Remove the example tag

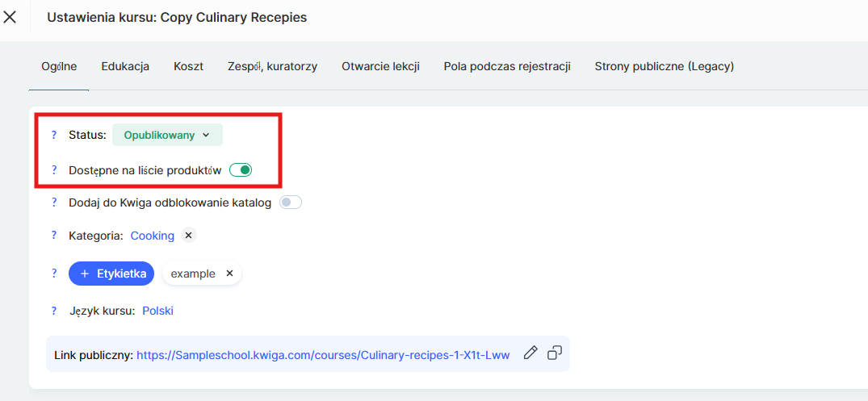coord(229,274)
